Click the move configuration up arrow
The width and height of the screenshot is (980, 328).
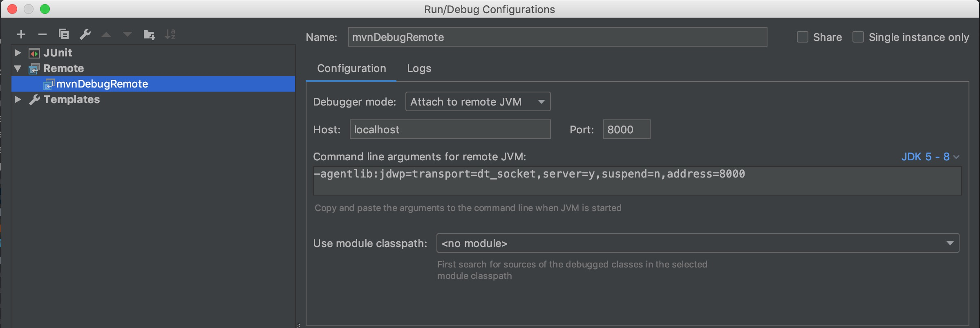point(106,35)
